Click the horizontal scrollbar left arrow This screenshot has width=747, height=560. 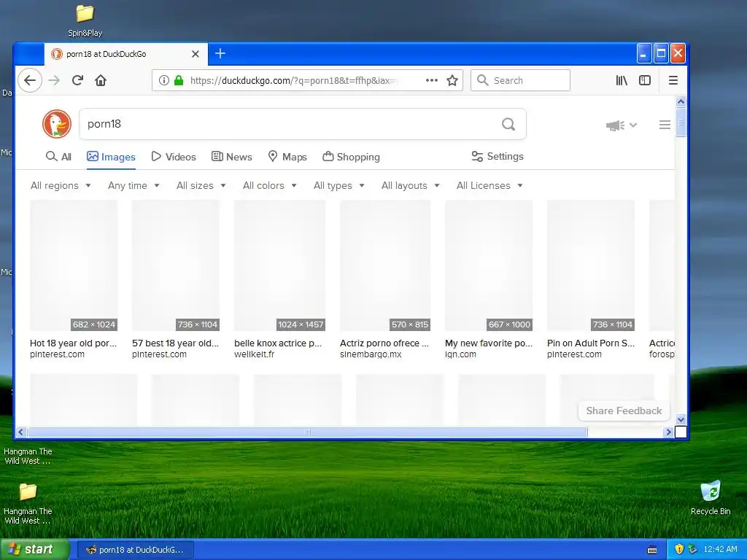coord(20,432)
